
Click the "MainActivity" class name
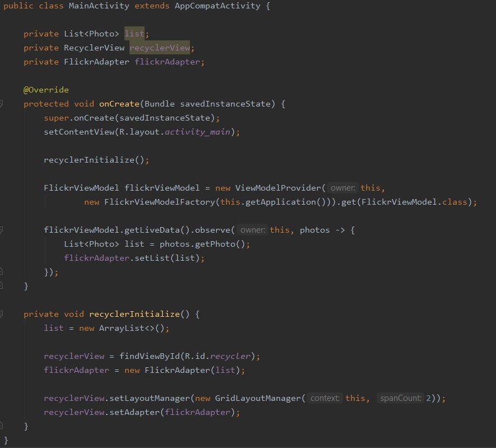coord(99,6)
